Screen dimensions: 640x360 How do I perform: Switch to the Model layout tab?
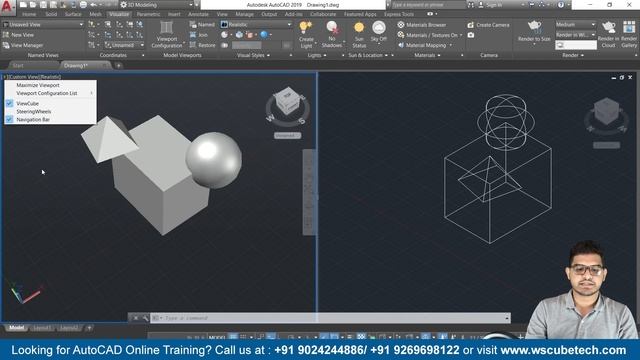pyautogui.click(x=17, y=328)
